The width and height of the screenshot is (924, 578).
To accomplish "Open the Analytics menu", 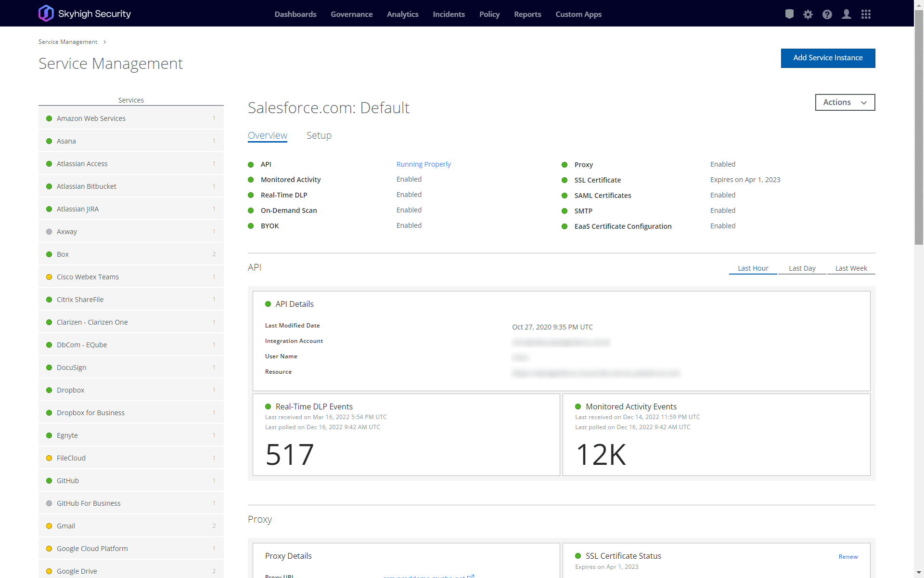I will (x=402, y=14).
